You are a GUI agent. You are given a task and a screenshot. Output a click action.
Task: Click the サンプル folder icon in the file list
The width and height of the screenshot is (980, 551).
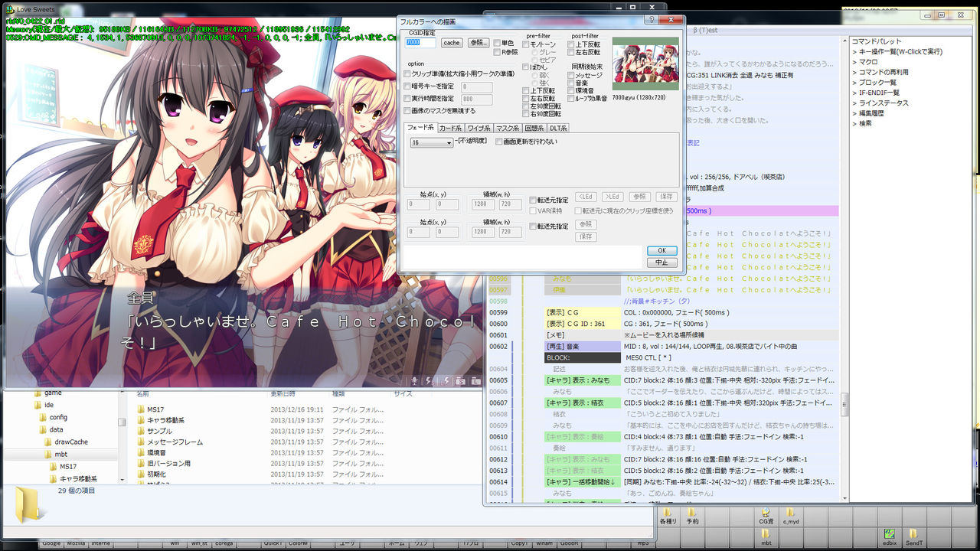141,431
